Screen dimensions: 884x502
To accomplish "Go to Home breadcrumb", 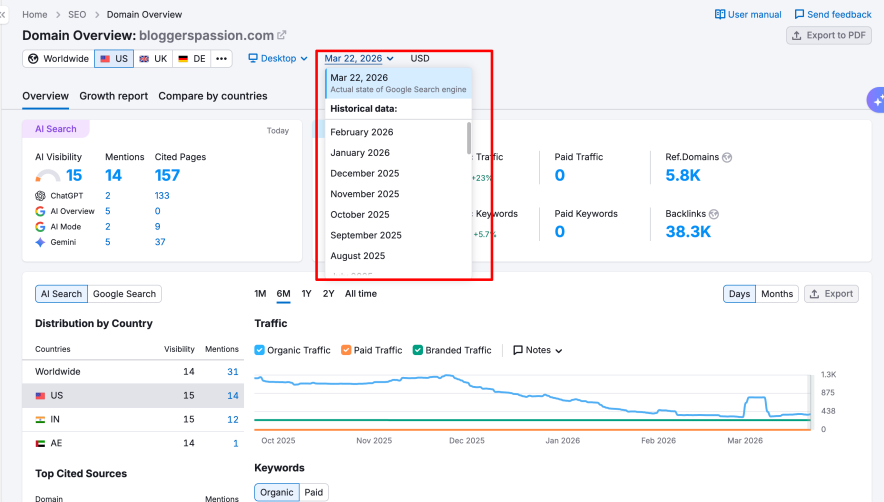I will click(x=34, y=14).
